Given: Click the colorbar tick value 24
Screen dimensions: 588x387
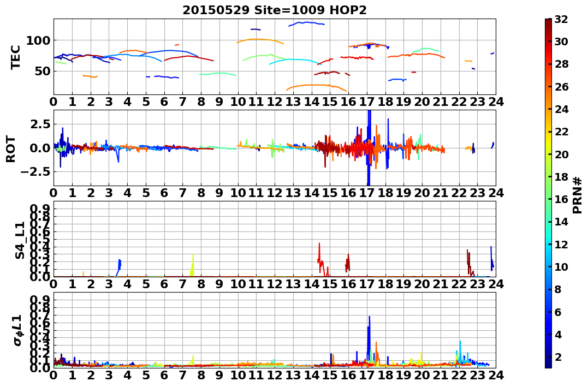Looking at the screenshot, I should pos(561,109).
